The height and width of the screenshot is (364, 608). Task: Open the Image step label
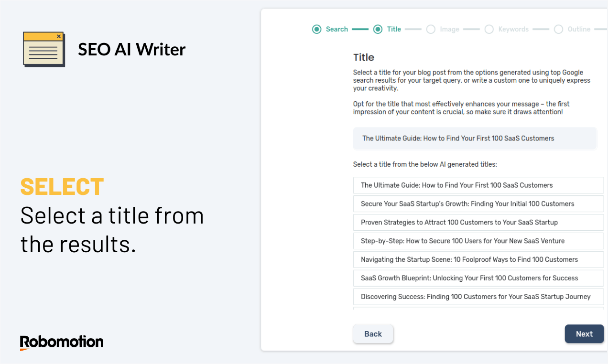449,29
